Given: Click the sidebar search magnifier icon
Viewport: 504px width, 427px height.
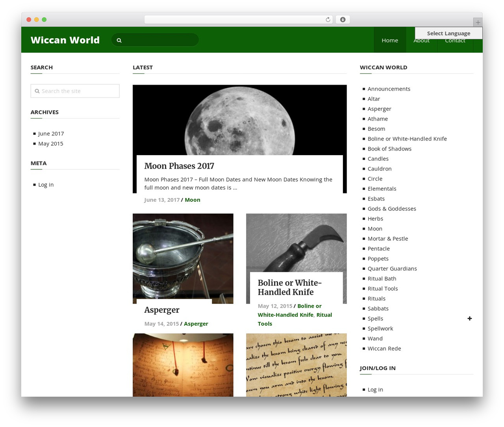Looking at the screenshot, I should coord(37,91).
